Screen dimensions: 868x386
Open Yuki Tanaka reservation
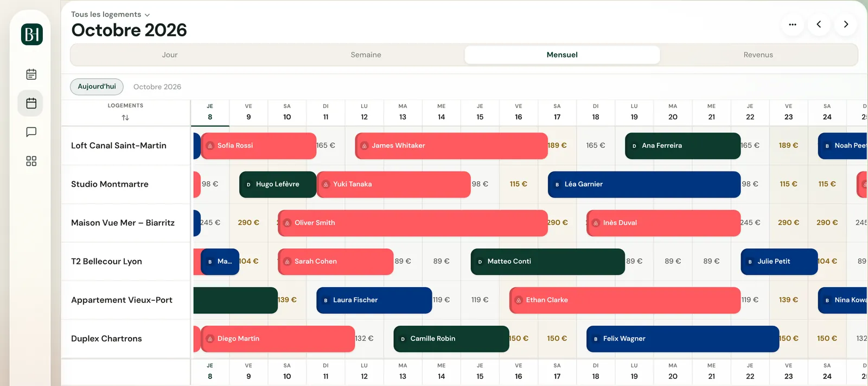point(393,185)
